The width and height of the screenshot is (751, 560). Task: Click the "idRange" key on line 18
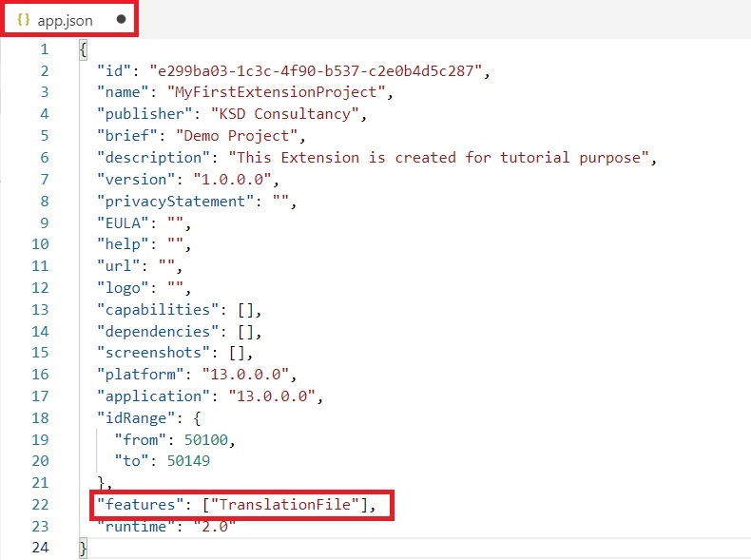pos(135,417)
